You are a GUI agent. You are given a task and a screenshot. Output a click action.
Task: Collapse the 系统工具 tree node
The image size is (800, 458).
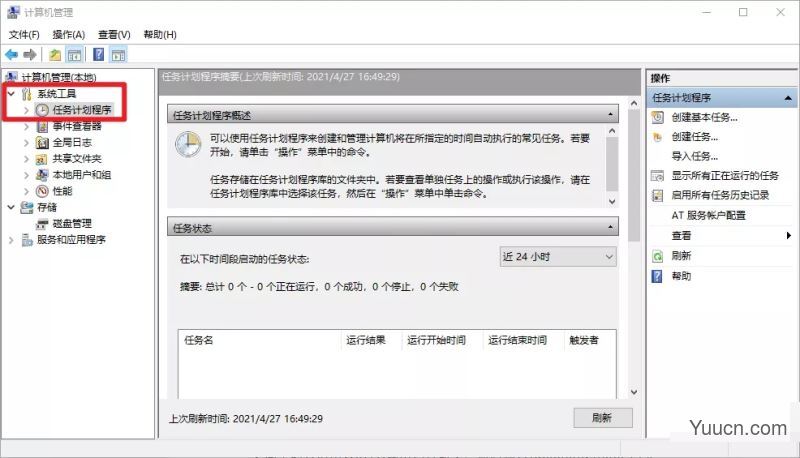coord(11,94)
